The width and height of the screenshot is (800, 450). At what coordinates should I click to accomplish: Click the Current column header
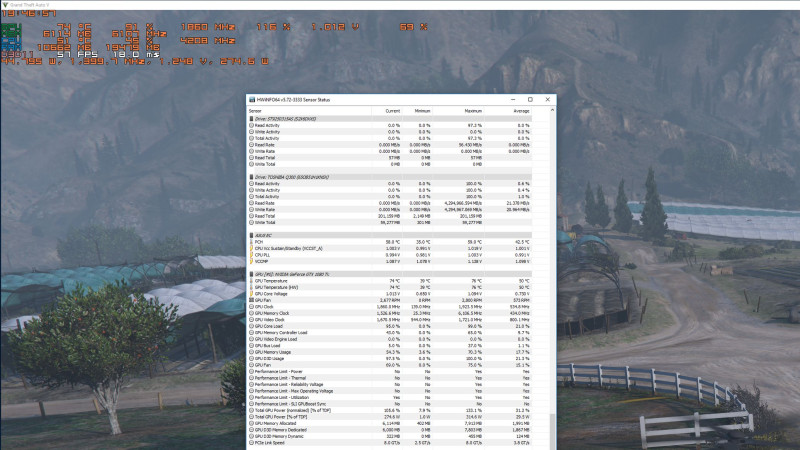[387, 111]
